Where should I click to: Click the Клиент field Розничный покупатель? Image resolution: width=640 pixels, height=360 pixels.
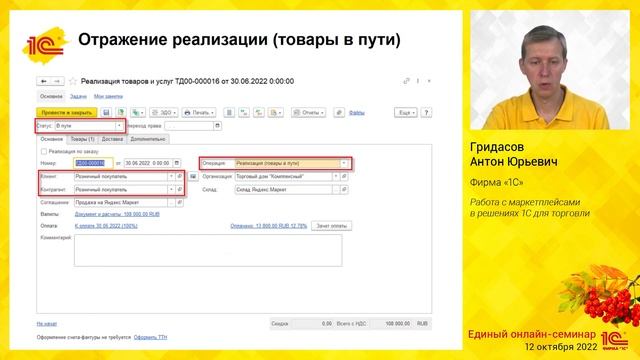click(x=120, y=176)
